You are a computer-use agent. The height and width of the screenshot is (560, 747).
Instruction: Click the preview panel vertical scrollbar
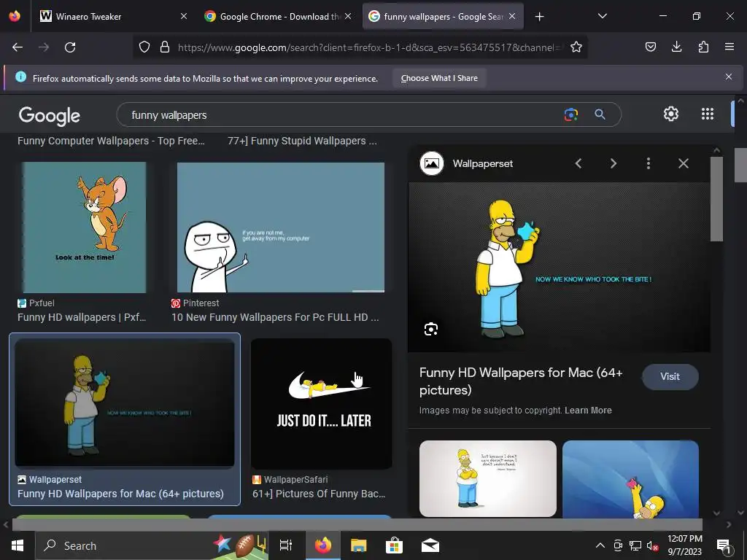click(716, 199)
